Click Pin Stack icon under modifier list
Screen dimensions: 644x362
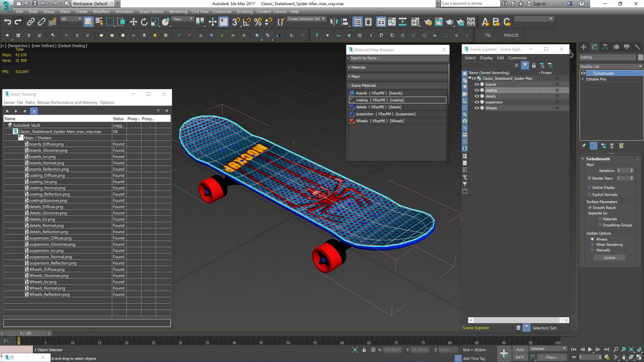(584, 146)
